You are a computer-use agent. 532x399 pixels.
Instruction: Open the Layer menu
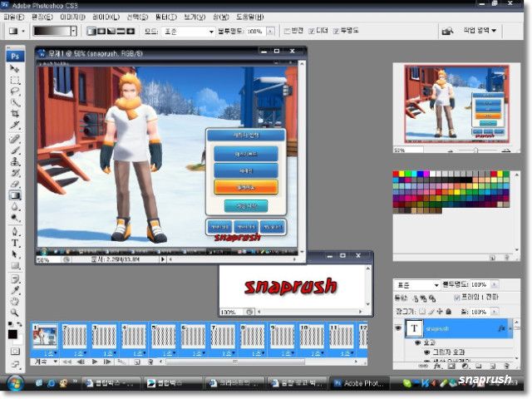tap(106, 17)
